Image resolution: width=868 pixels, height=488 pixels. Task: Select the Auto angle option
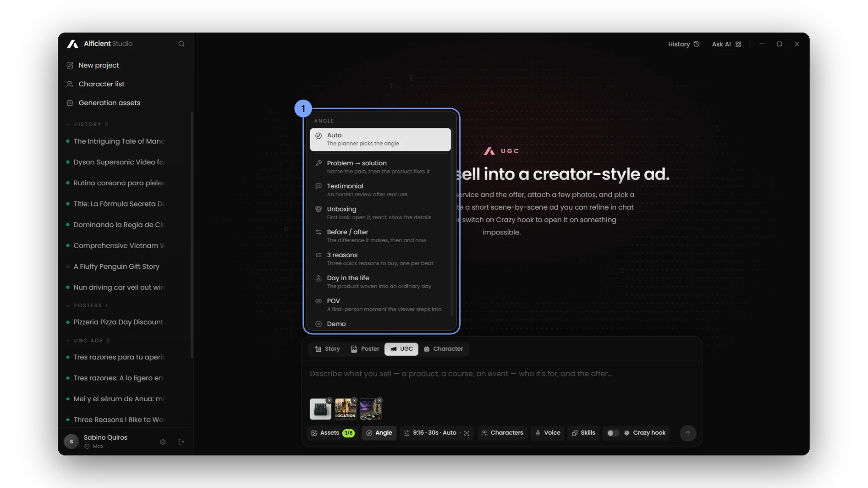click(380, 139)
